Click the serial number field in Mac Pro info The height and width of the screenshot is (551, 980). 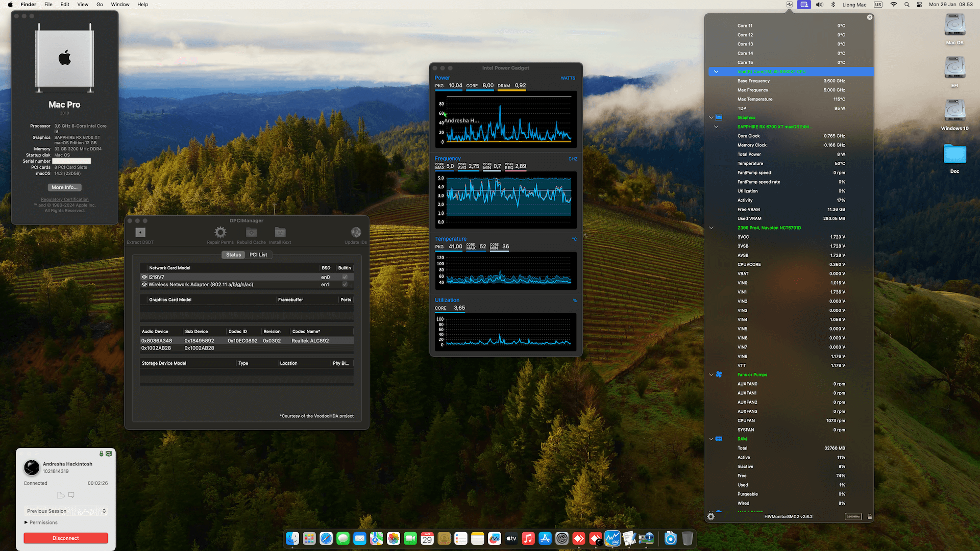71,161
